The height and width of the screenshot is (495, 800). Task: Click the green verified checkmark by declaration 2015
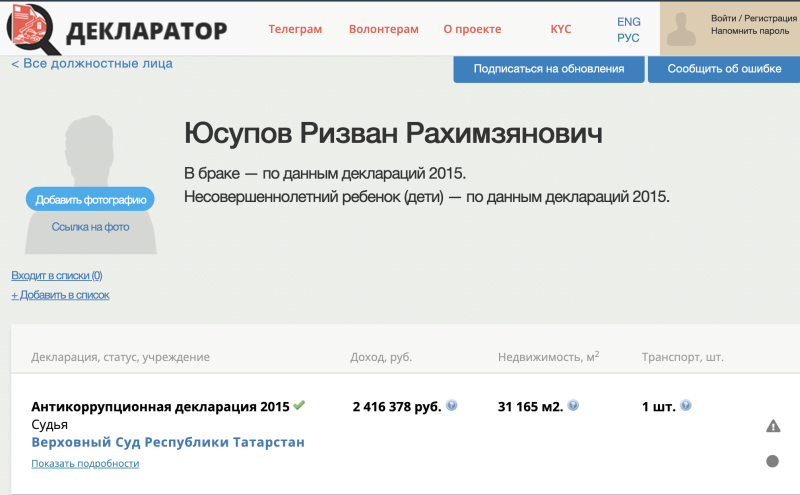[x=299, y=406]
